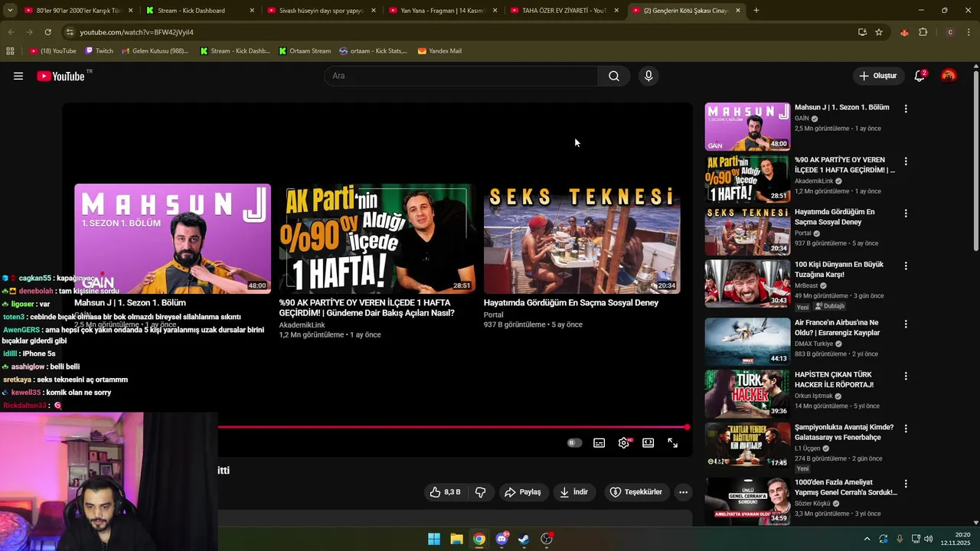Open the Orkun Işıtmak channel name
The width and height of the screenshot is (980, 551).
coord(813,396)
